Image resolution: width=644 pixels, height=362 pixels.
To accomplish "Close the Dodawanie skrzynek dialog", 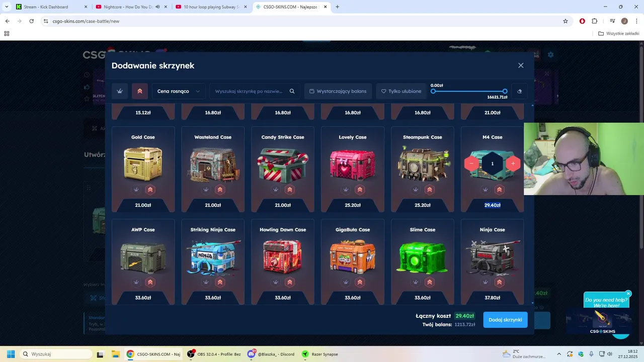I will tap(521, 65).
